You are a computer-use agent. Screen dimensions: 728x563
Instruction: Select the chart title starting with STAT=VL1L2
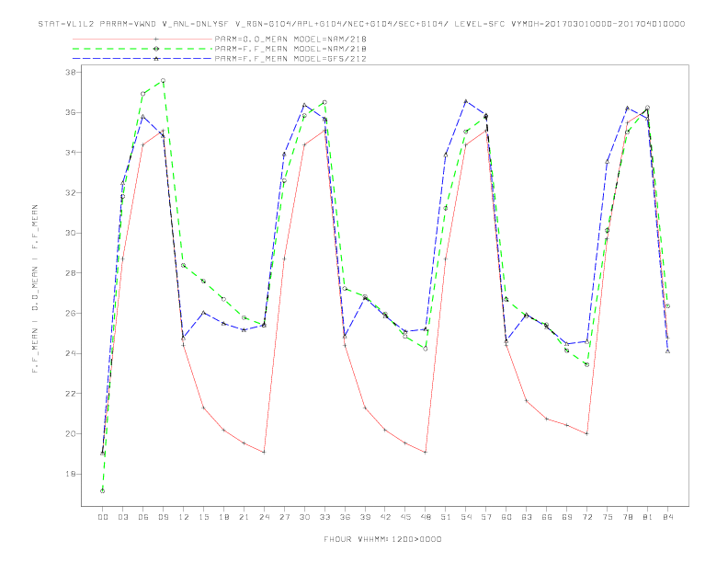361,24
